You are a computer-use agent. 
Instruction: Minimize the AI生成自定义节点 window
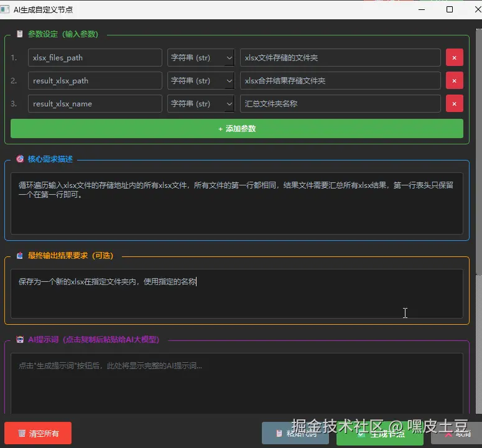coord(422,9)
